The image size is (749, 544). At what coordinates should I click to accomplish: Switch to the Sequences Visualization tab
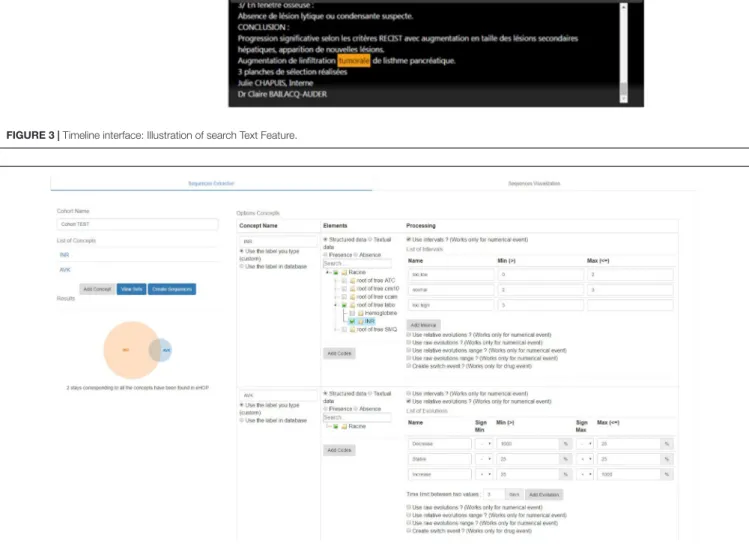pyautogui.click(x=534, y=183)
